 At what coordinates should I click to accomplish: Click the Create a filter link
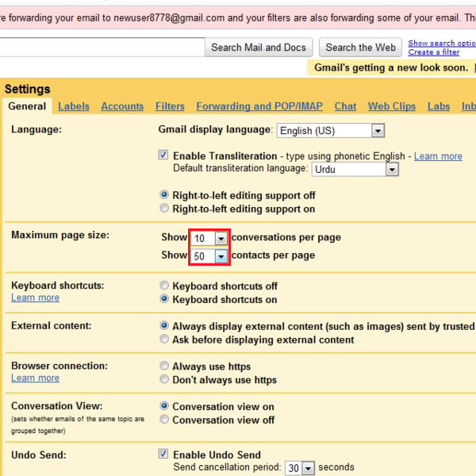434,52
